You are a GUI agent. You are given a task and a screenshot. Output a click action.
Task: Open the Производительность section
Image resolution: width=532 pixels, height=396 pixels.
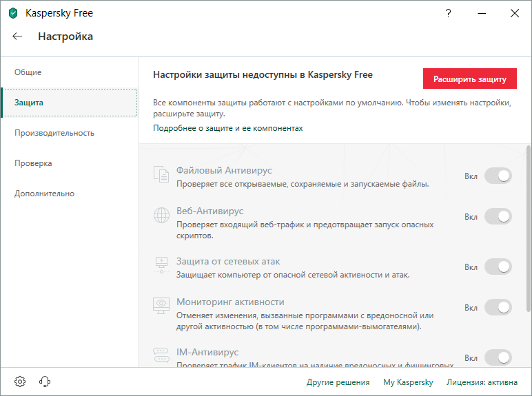(54, 133)
